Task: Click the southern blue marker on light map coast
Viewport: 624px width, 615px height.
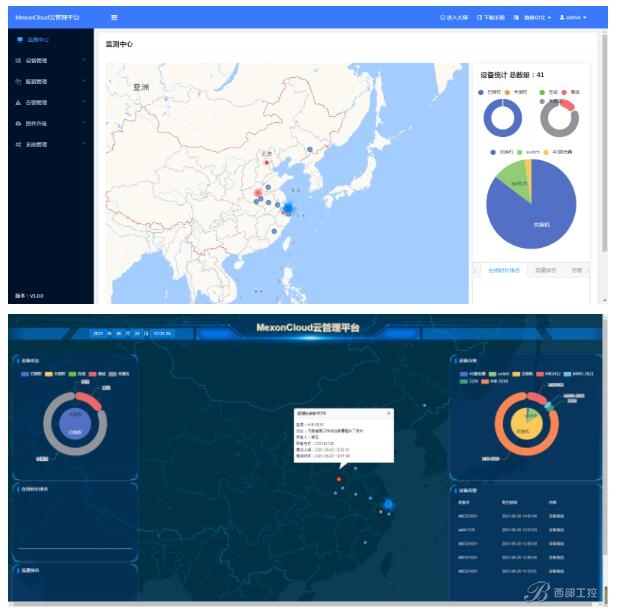Action: tap(274, 231)
